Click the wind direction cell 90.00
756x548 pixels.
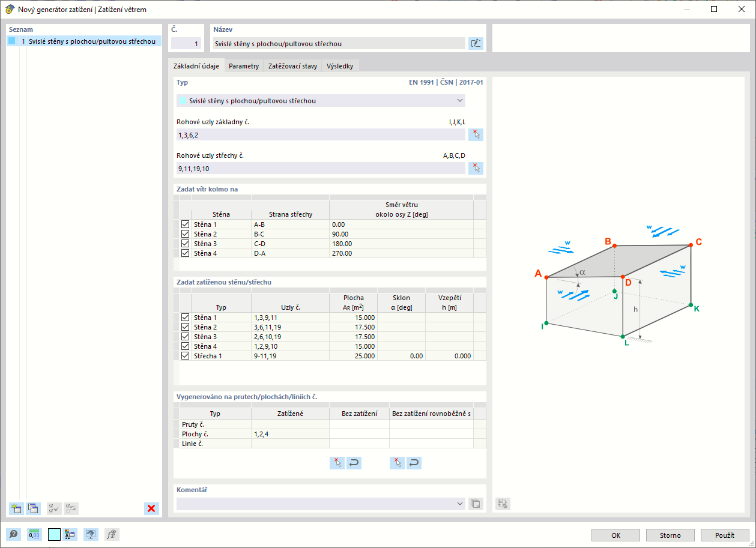coord(401,233)
